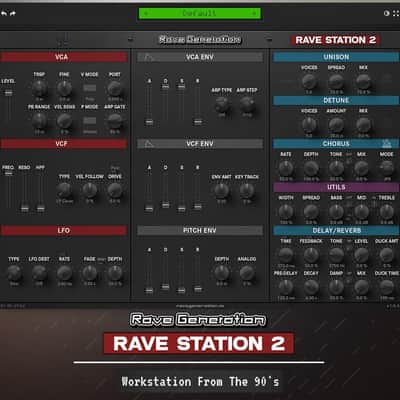Click the LFO DEST selector knob
Image resolution: width=400 pixels, height=400 pixels.
39,273
